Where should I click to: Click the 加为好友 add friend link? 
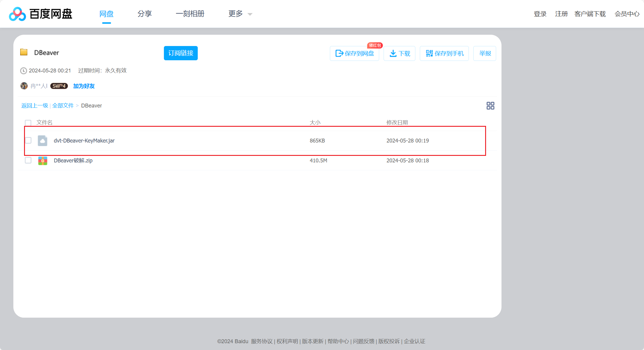[x=84, y=86]
